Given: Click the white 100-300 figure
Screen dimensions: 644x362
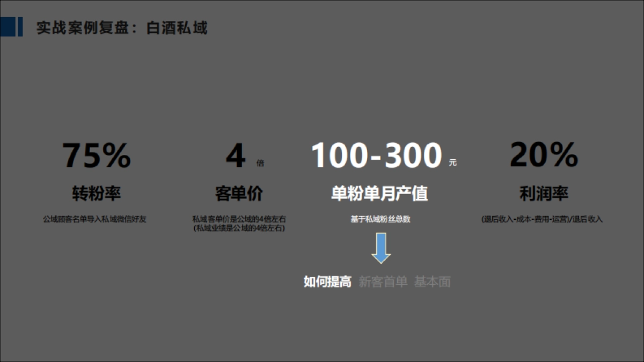Looking at the screenshot, I should (377, 156).
